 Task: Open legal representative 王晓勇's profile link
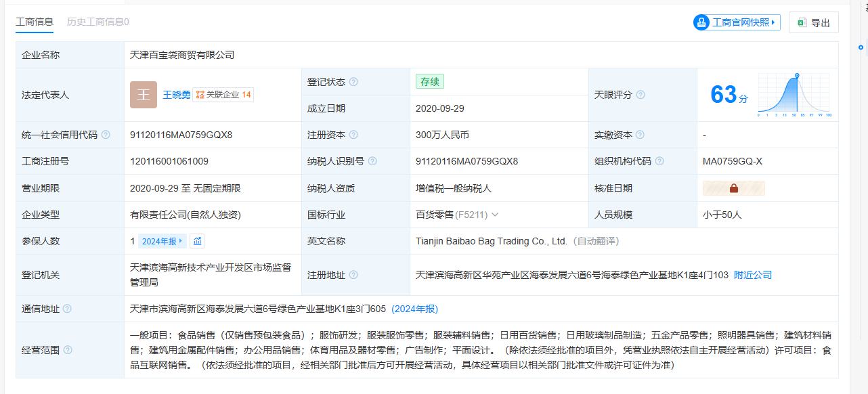click(176, 95)
